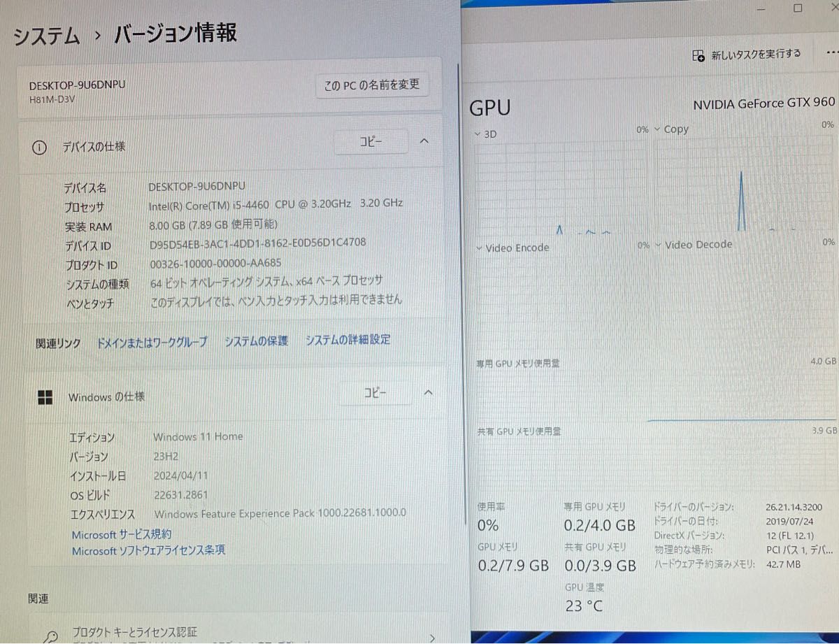This screenshot has height=644, width=839.
Task: Open the Microsoft software license terms link
Action: (x=148, y=550)
